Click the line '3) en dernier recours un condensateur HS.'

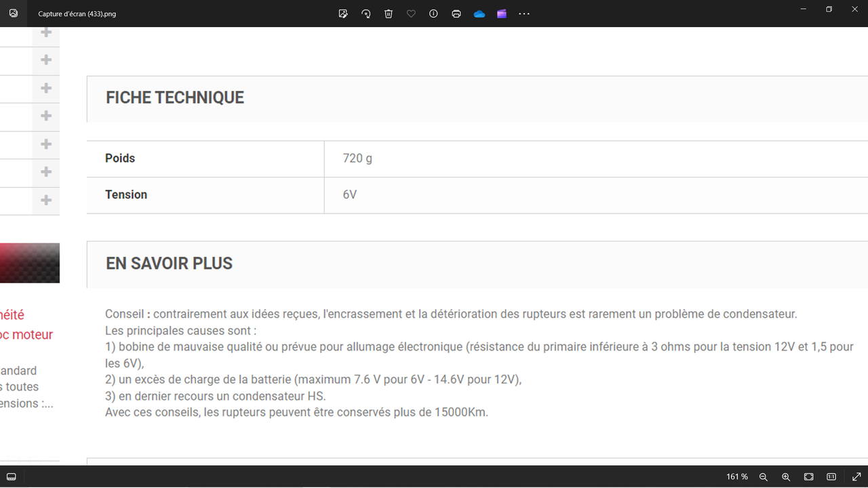click(216, 396)
